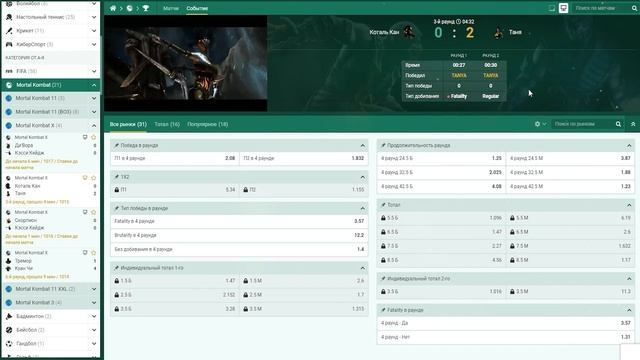Image resolution: width=640 pixels, height=360 pixels.
Task: Favorite the Ди'Вора vs Кэсси Кейдж match
Action: [93, 137]
